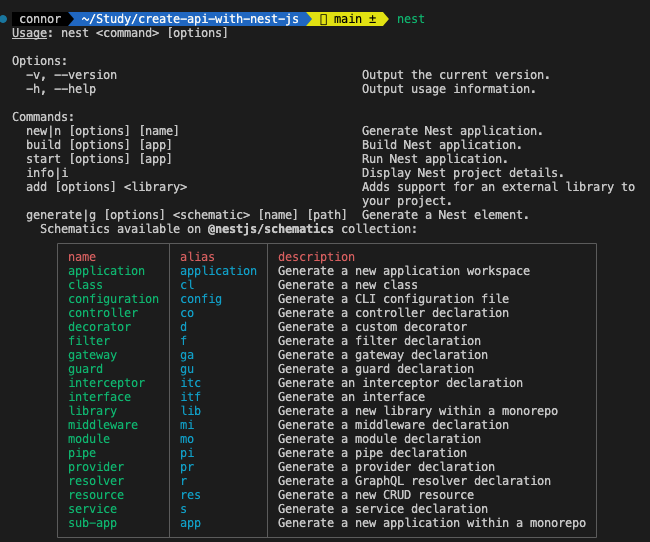Click 'middleware' in the name column
This screenshot has height=542, width=650.
coord(103,425)
